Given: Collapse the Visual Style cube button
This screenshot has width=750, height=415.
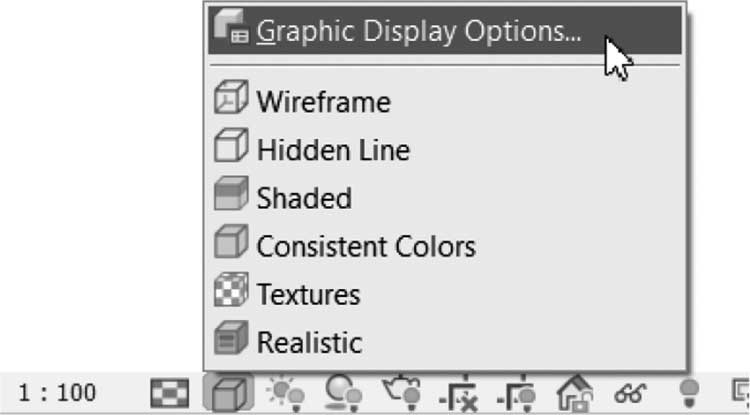Looking at the screenshot, I should 229,393.
